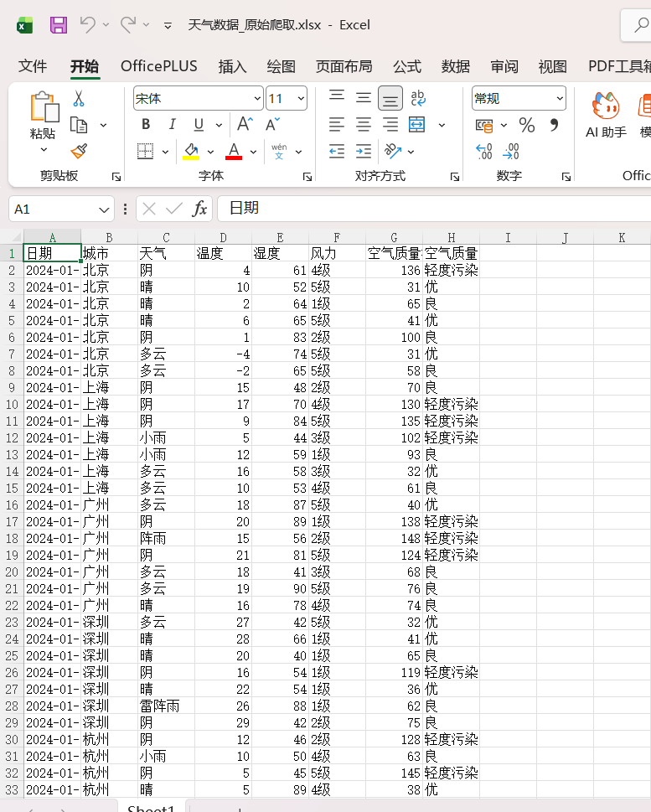Viewport: 651px width, 812px height.
Task: Toggle bold formatting
Action: pyautogui.click(x=146, y=124)
